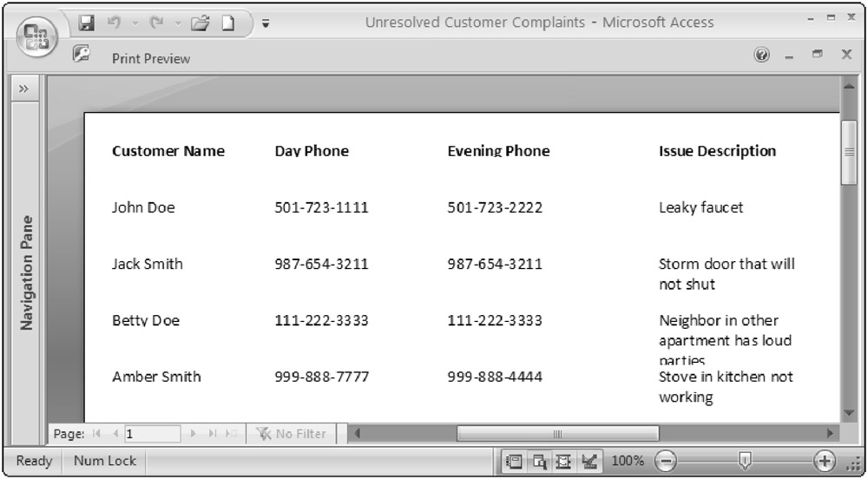
Task: Open the Customize Quick Access Toolbar dropdown
Action: click(x=266, y=22)
